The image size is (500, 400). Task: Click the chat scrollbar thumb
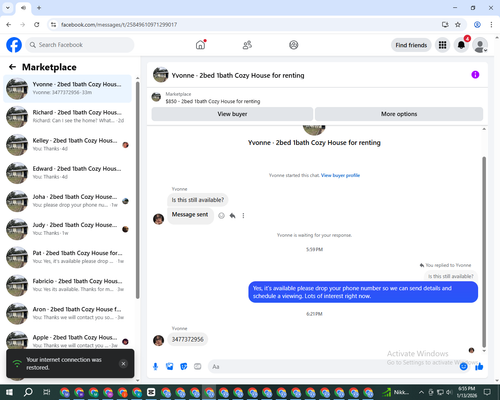click(x=484, y=252)
